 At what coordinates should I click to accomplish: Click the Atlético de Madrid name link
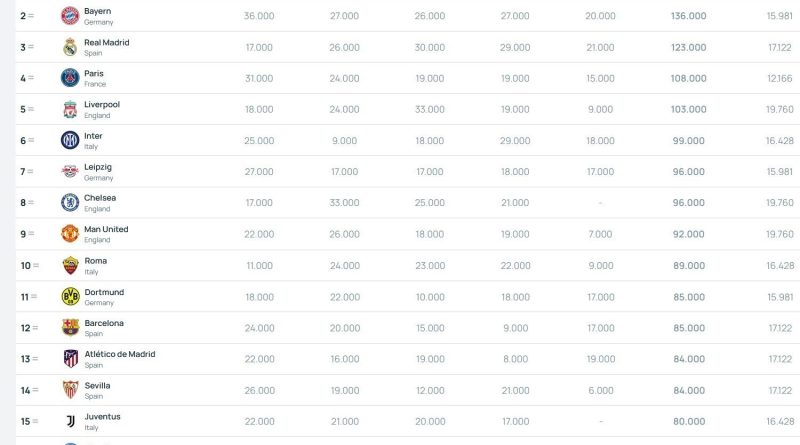click(x=119, y=354)
